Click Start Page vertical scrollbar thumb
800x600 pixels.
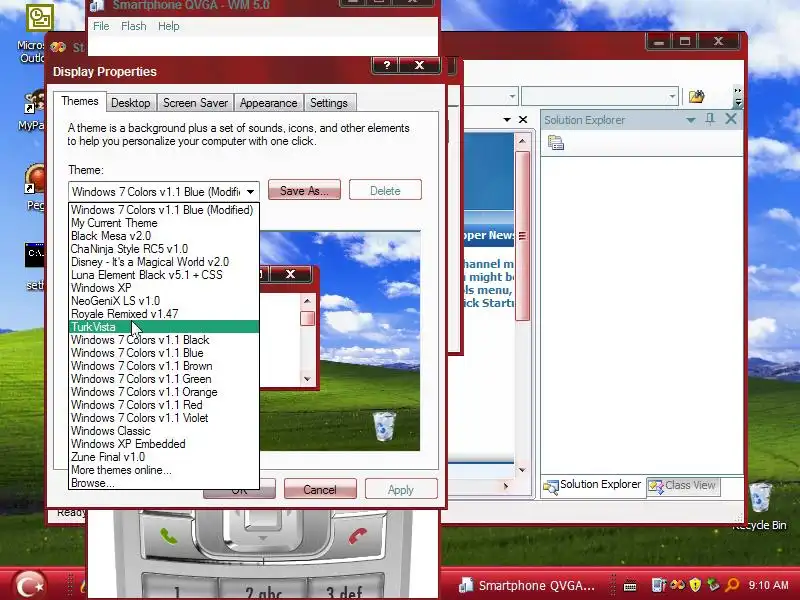[x=522, y=236]
